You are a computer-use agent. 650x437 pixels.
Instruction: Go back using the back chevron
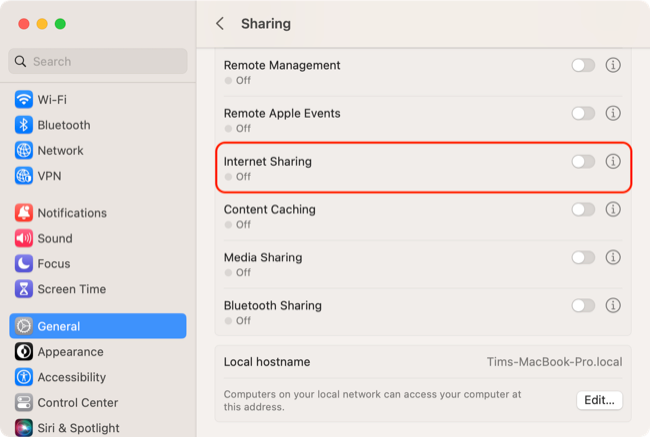(220, 23)
